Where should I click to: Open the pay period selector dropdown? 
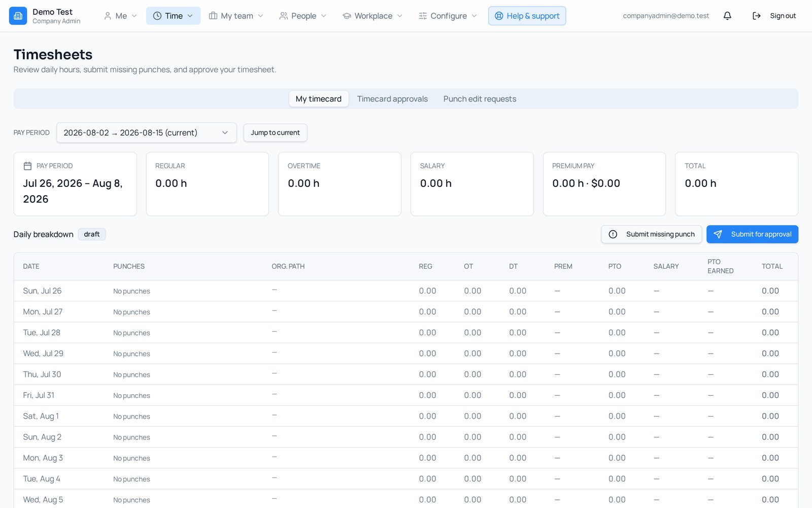[146, 133]
